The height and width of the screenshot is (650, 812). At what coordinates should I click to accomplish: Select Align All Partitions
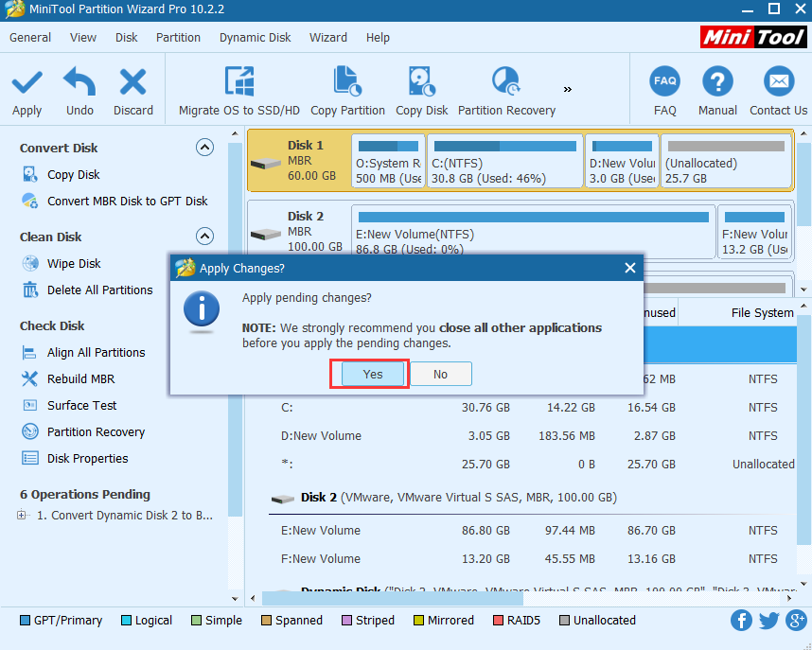coord(97,353)
